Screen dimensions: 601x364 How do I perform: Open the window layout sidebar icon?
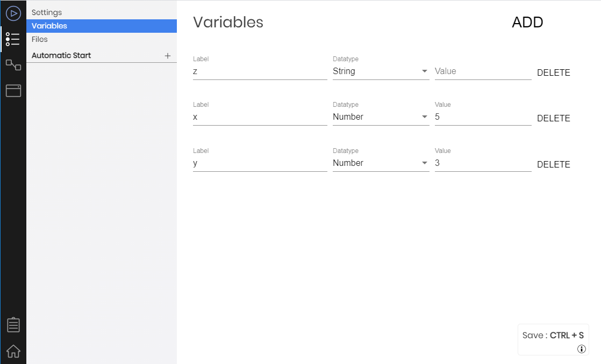[13, 91]
